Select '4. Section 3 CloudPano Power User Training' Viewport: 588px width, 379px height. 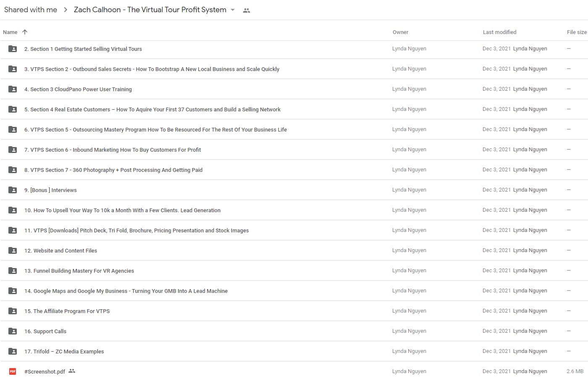coord(78,89)
